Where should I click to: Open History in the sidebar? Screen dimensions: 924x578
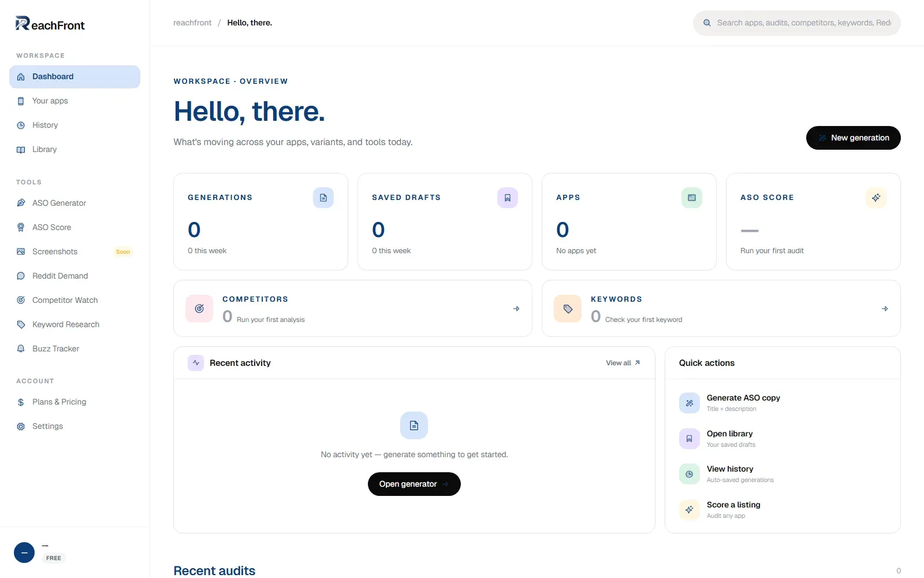tap(74, 125)
